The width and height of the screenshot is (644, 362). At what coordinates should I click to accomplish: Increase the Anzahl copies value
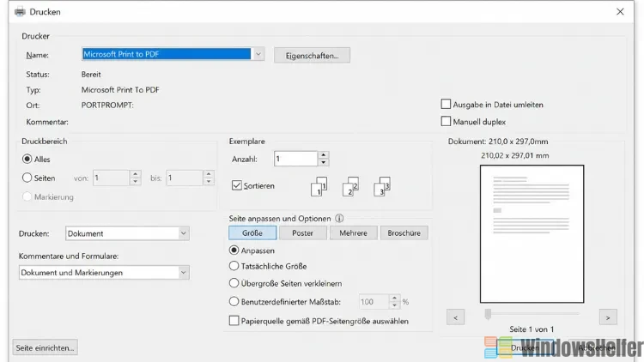tap(323, 155)
